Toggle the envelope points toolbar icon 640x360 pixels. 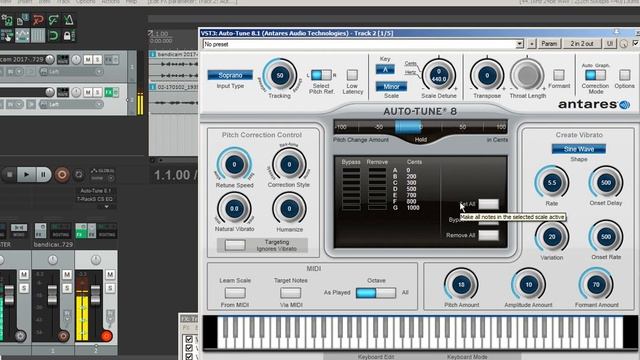22,36
